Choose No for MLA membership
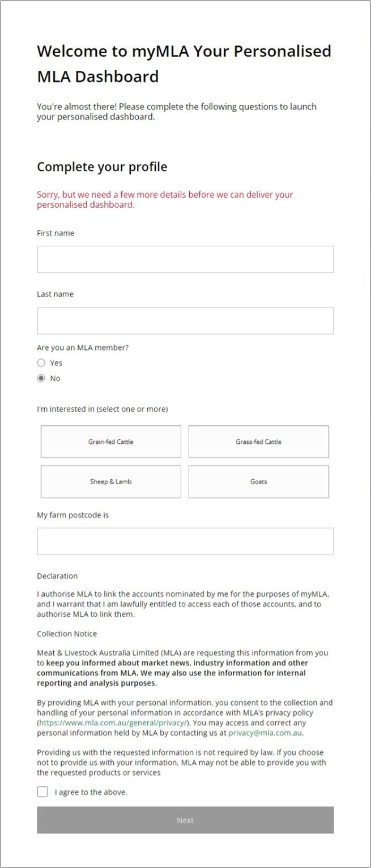Screen dimensions: 371x868 point(41,378)
